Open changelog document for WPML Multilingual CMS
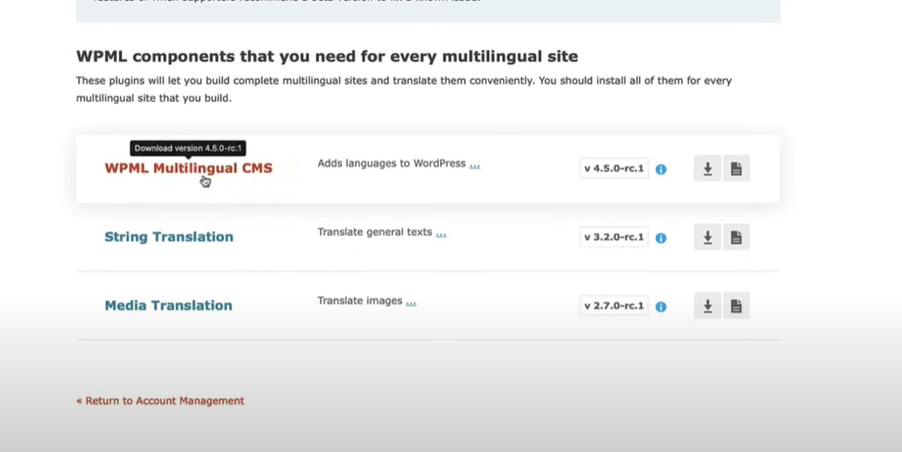Screen dimensions: 902x452 (736, 168)
